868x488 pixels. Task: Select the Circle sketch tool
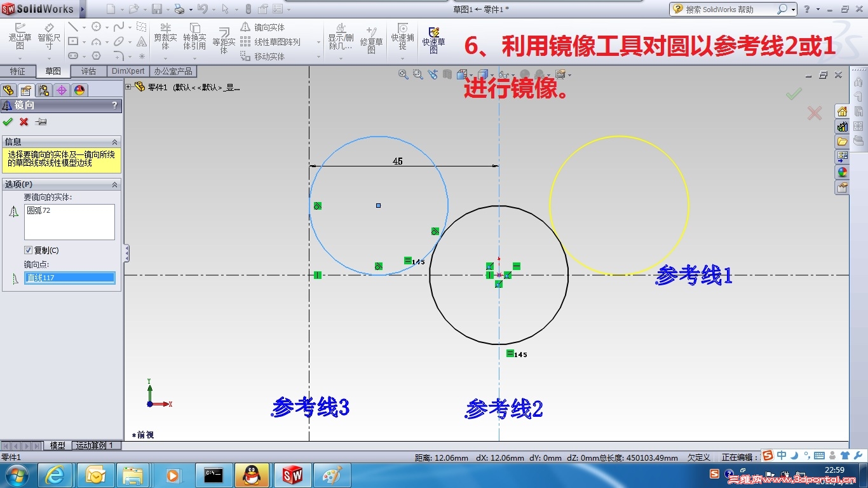click(97, 27)
